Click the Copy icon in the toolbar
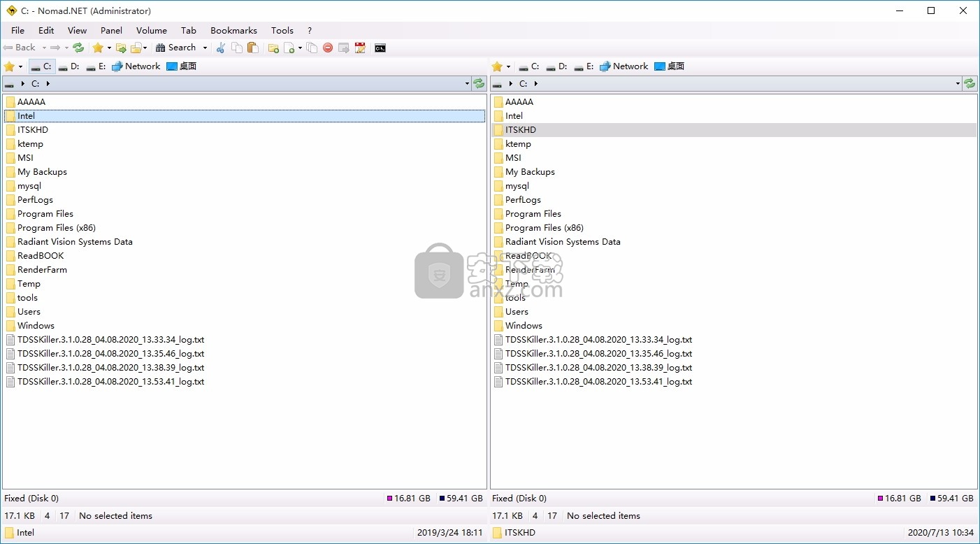Image resolution: width=980 pixels, height=544 pixels. [237, 48]
